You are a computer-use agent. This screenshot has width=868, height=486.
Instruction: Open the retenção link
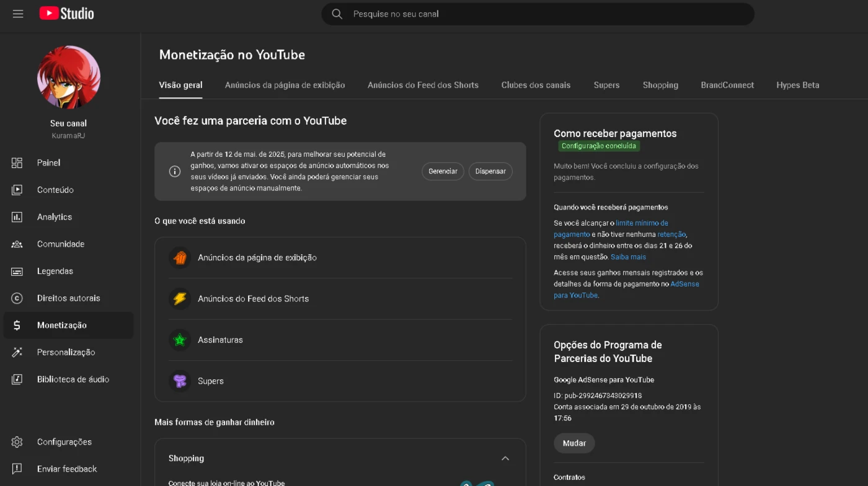(671, 234)
